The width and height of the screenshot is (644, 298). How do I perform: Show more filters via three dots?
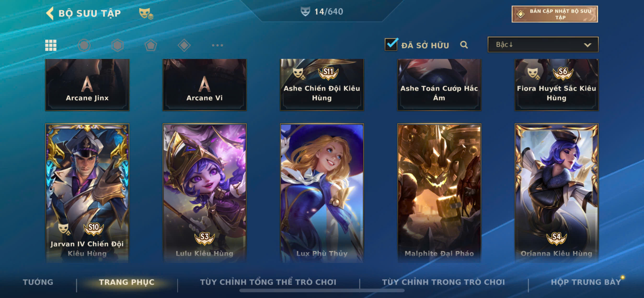[217, 45]
